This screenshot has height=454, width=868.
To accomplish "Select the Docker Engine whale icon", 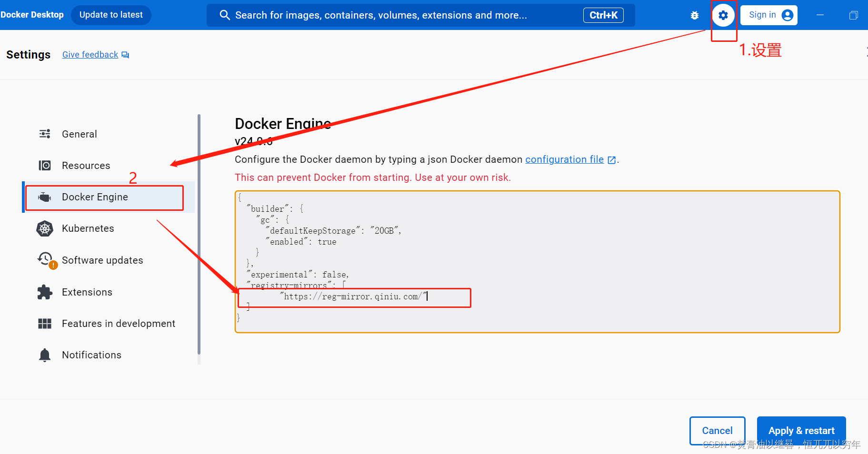I will coord(44,197).
